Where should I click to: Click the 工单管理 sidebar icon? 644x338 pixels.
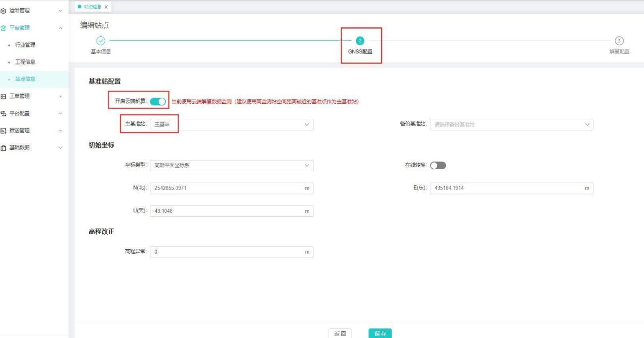coord(4,96)
